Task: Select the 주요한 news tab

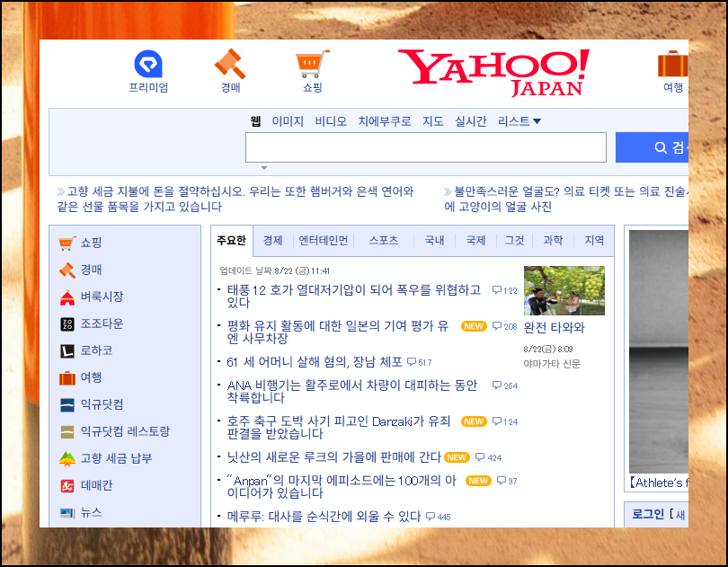Action: pos(231,241)
